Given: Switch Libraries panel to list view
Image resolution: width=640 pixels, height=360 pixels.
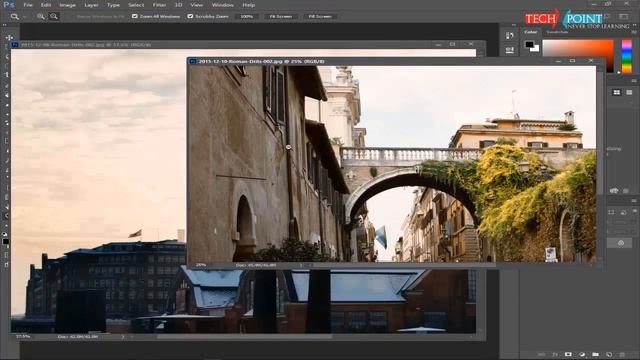Looking at the screenshot, I should point(629,92).
